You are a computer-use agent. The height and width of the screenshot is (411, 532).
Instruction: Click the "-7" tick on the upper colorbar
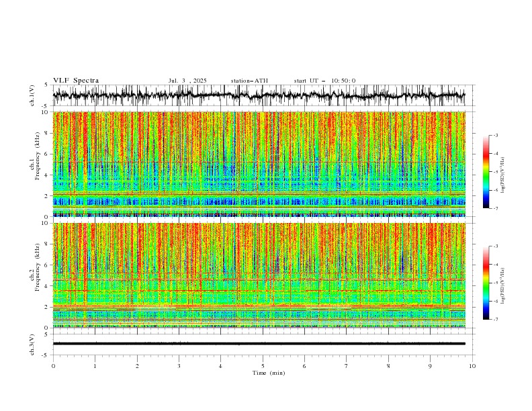click(x=495, y=208)
